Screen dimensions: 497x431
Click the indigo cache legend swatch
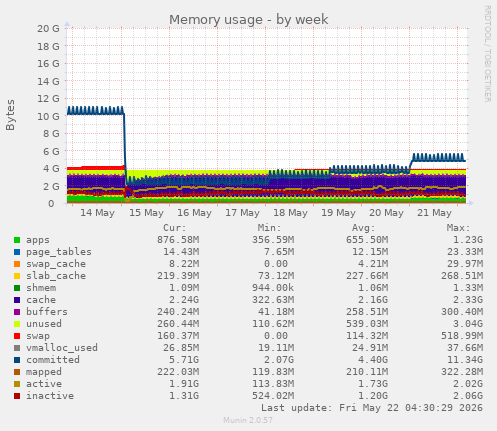click(x=17, y=300)
